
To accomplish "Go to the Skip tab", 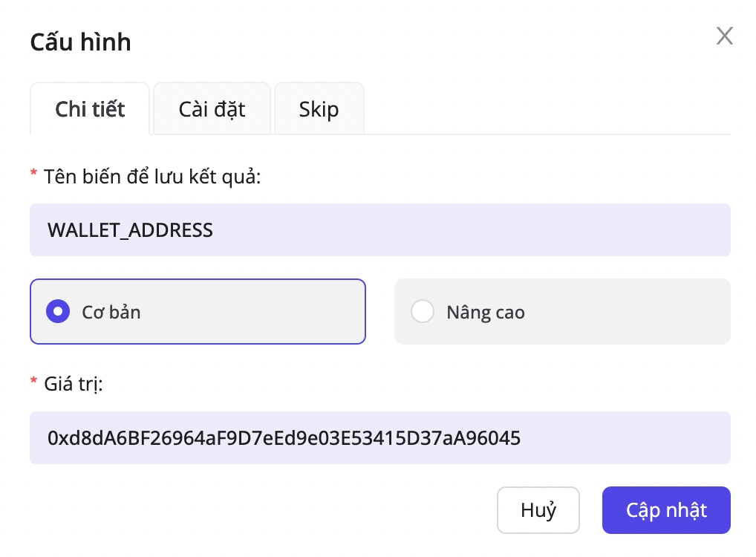I will click(319, 109).
